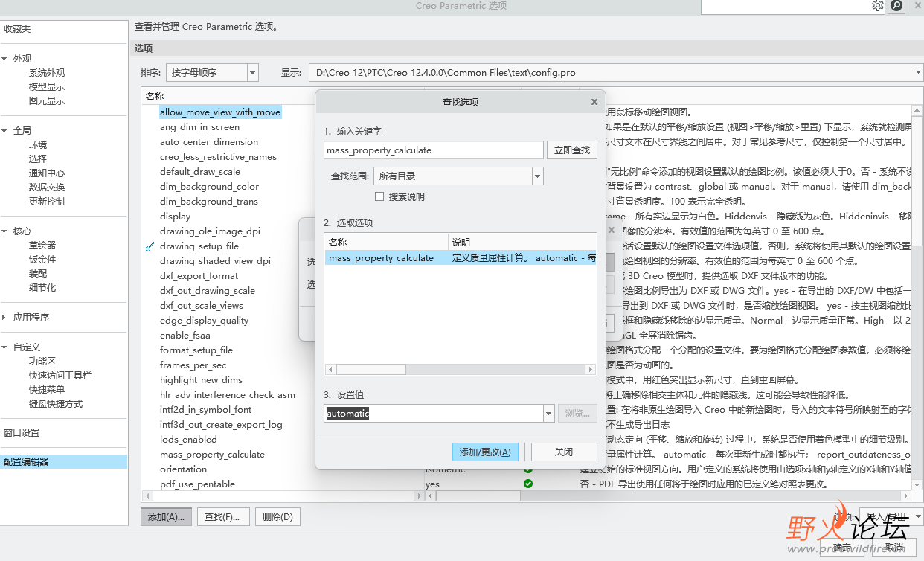
Task: Open the settings gear icon in the title bar
Action: (x=878, y=6)
